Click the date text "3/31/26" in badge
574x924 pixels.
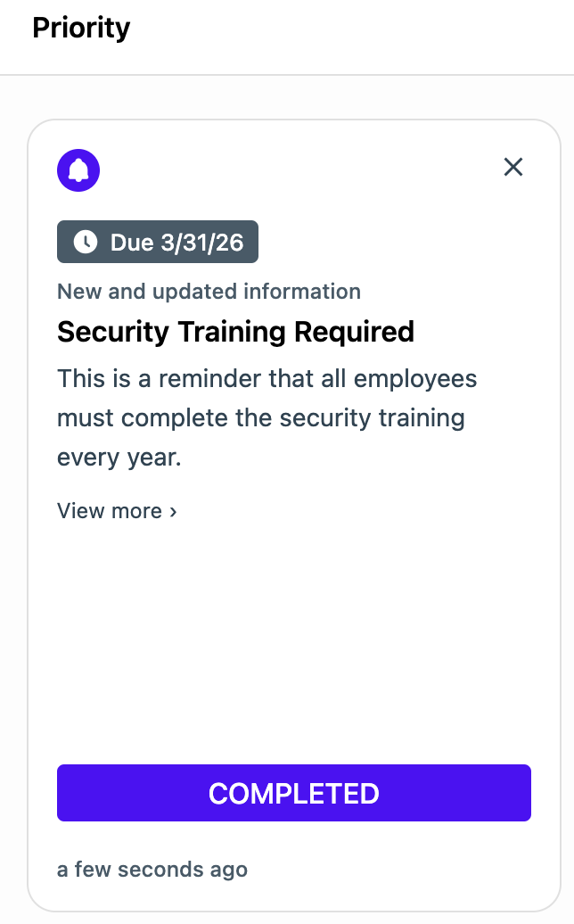[x=202, y=242]
